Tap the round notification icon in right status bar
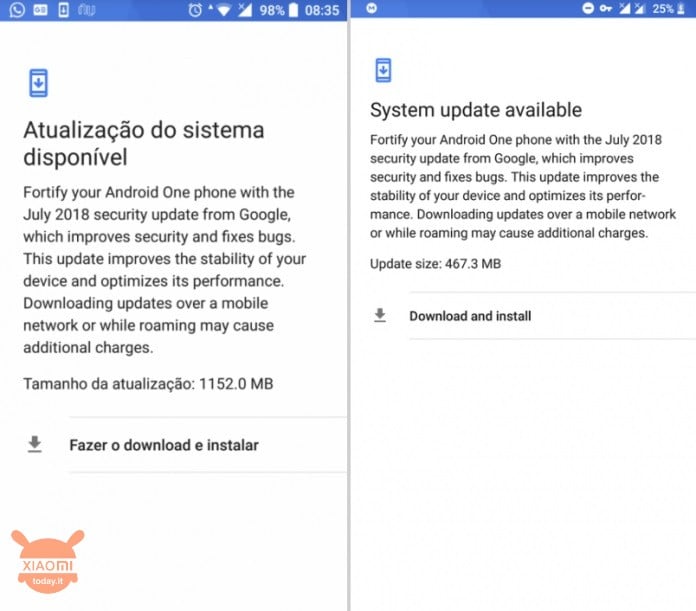Viewport: 696px width, 611px height. click(x=372, y=8)
